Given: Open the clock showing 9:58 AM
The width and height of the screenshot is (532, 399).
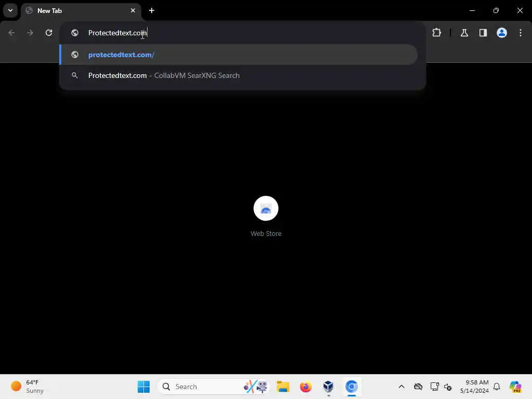Looking at the screenshot, I should tap(474, 387).
